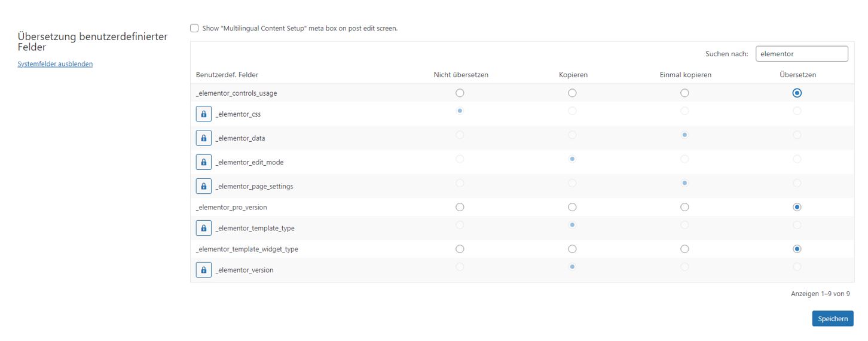Click the _elementor_template_widget_type field name
Image resolution: width=868 pixels, height=341 pixels.
coord(247,249)
